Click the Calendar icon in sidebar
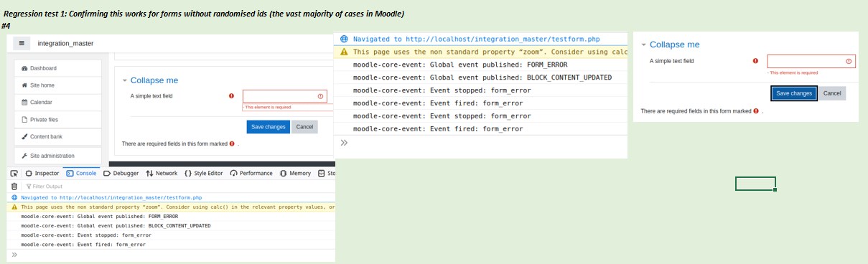Image resolution: width=868 pixels, height=264 pixels. coord(24,103)
